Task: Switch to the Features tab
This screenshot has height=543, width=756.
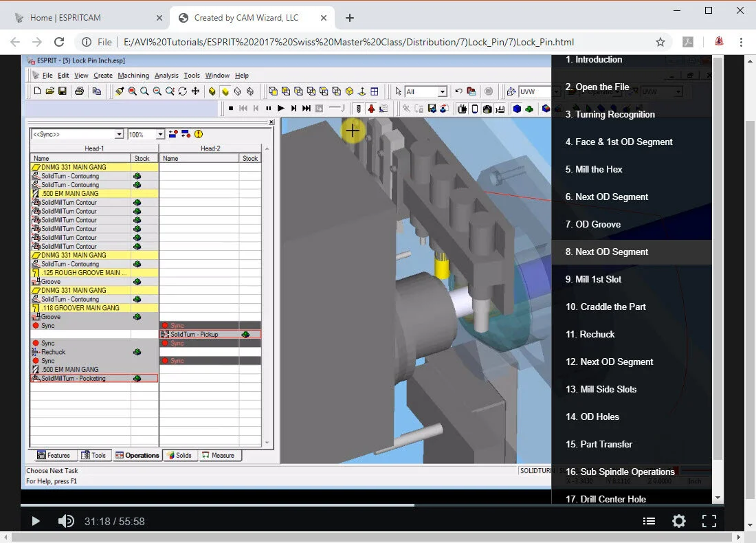Action: (54, 455)
